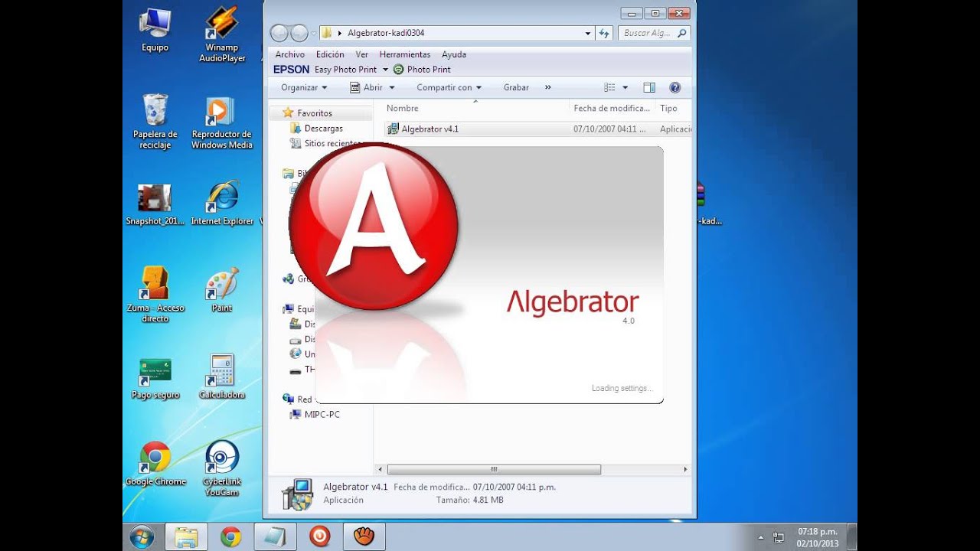
Task: Launch Winamp AudioPlayer shortcut
Action: (222, 34)
